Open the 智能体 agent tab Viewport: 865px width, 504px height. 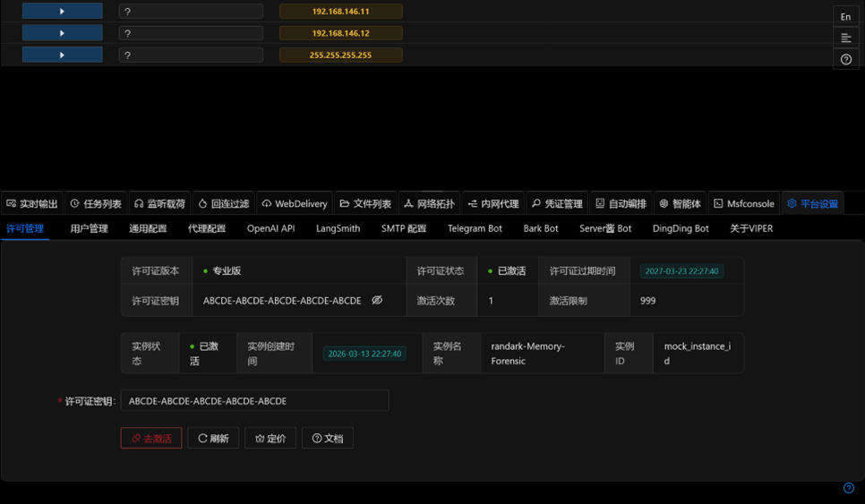pyautogui.click(x=680, y=204)
